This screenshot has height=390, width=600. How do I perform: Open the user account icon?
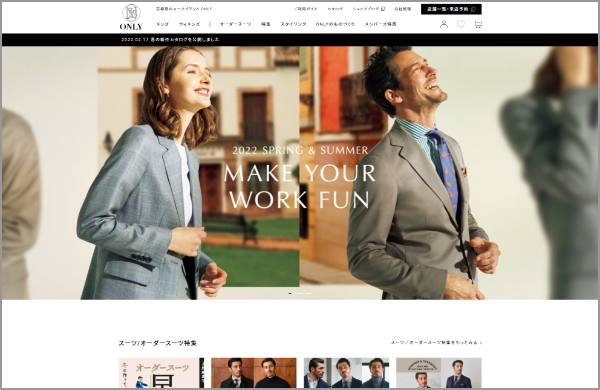pyautogui.click(x=443, y=24)
